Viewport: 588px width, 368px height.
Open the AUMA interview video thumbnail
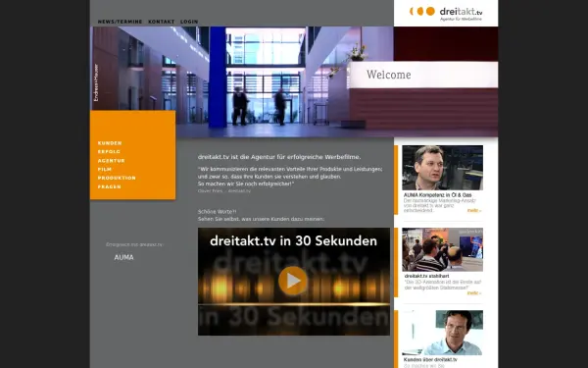click(x=443, y=168)
